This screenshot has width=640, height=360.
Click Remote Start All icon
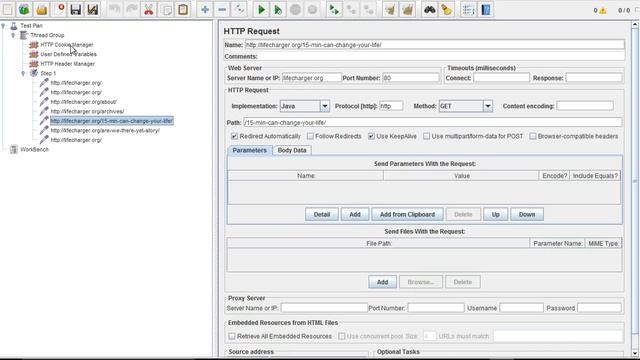[x=334, y=9]
